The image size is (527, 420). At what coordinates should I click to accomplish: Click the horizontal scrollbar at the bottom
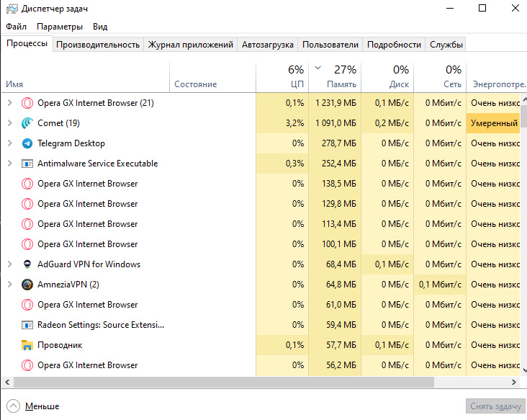click(x=216, y=383)
